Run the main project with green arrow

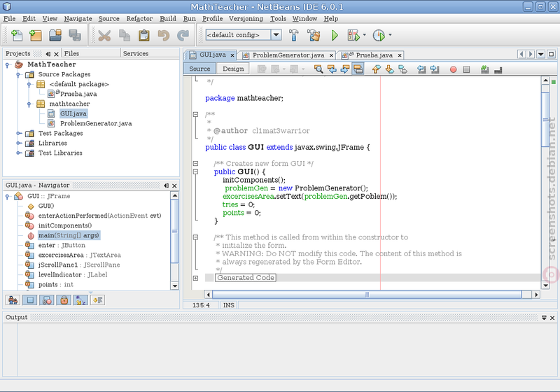coord(335,35)
